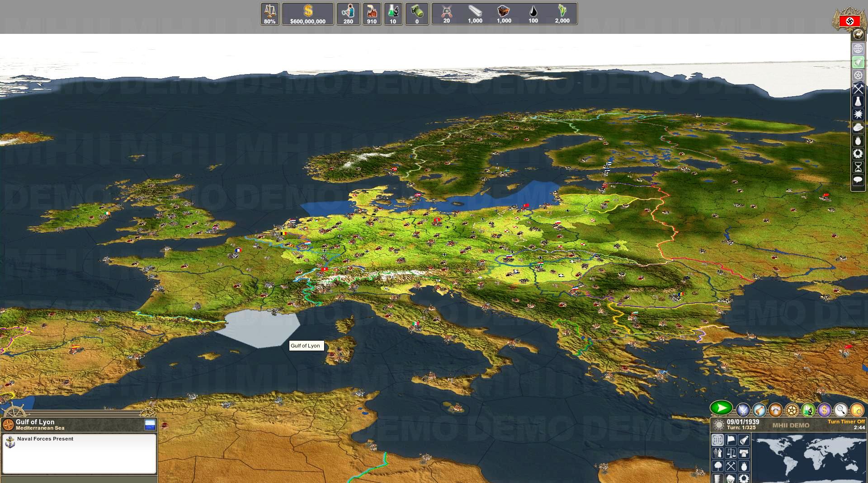
Task: Click the speech bubble chat icon in the sidebar
Action: (x=858, y=180)
